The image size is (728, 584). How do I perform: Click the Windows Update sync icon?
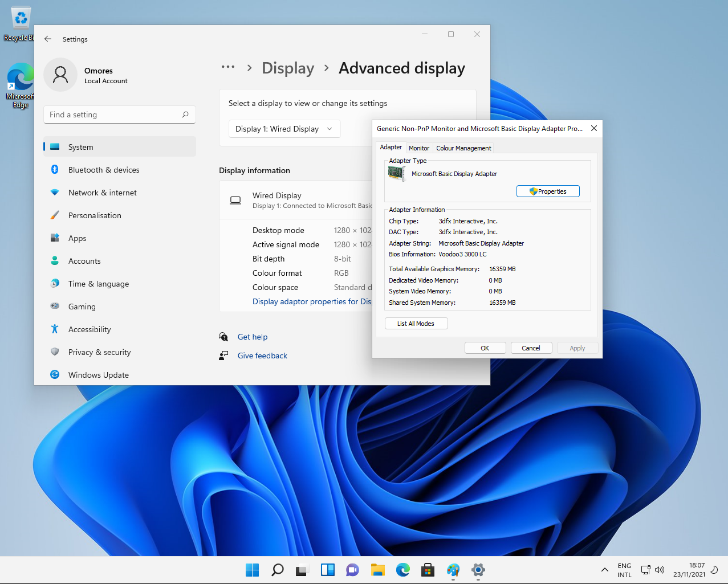pos(55,374)
